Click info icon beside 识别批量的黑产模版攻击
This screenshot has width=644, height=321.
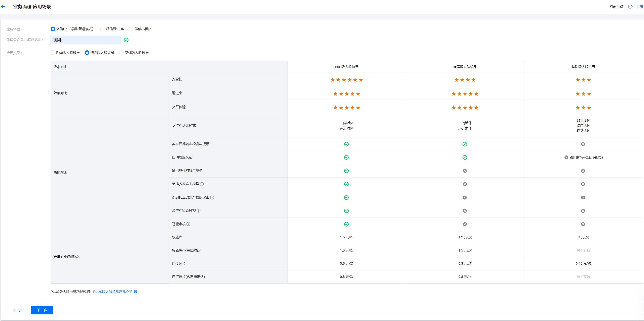tap(212, 197)
